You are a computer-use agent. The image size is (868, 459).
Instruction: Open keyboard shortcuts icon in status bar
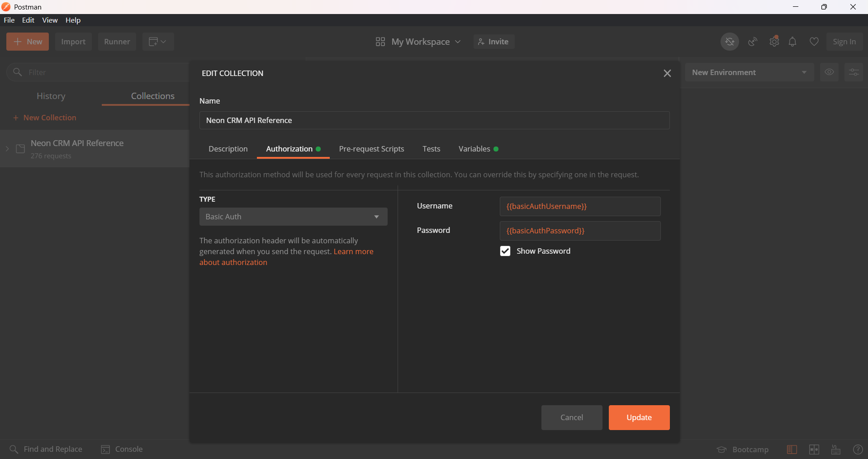coord(836,450)
